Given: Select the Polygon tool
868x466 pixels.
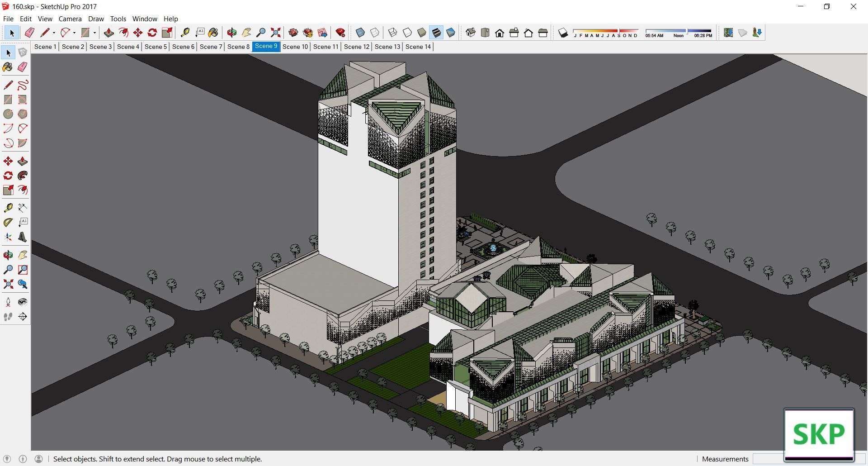Looking at the screenshot, I should coord(23,114).
